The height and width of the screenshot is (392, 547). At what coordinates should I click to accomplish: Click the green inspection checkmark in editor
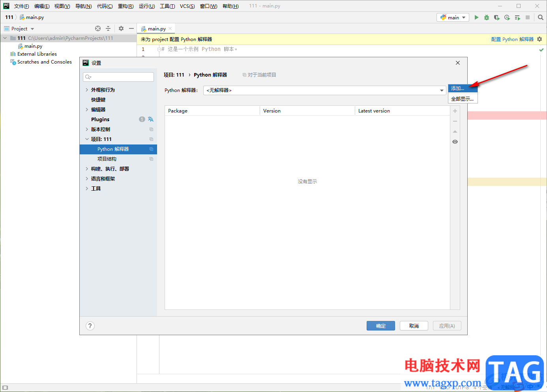541,50
